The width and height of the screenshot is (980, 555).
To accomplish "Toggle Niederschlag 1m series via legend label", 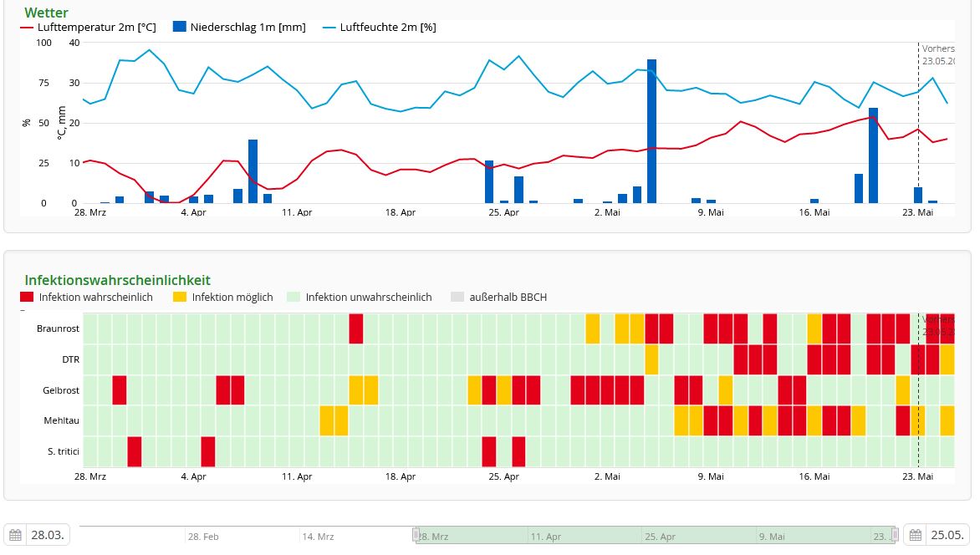I will point(248,27).
